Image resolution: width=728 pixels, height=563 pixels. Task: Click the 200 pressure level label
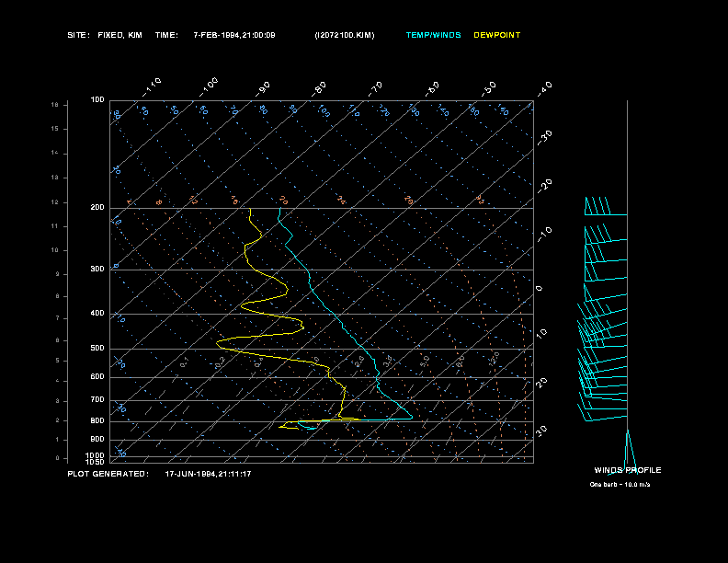97,208
